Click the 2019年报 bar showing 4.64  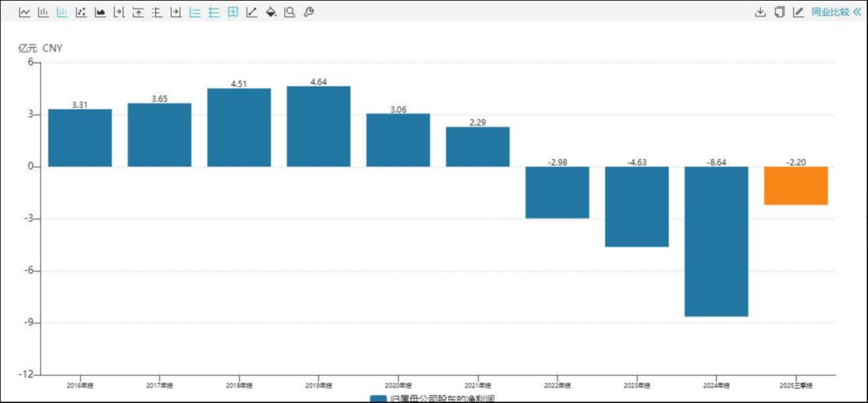tap(319, 127)
